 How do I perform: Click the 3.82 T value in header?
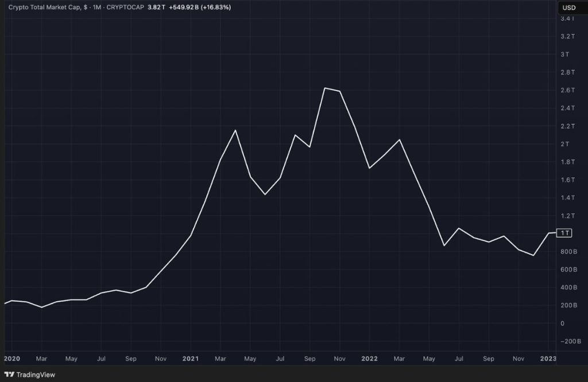pos(156,7)
